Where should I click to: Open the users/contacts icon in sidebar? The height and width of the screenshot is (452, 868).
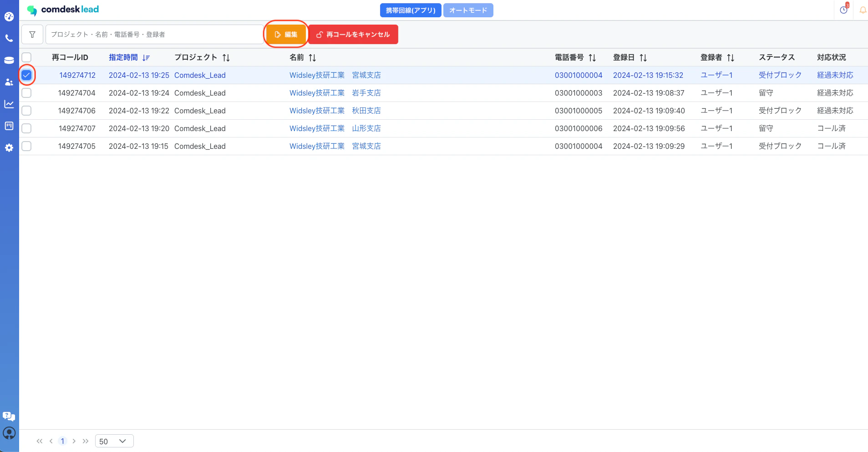(9, 82)
